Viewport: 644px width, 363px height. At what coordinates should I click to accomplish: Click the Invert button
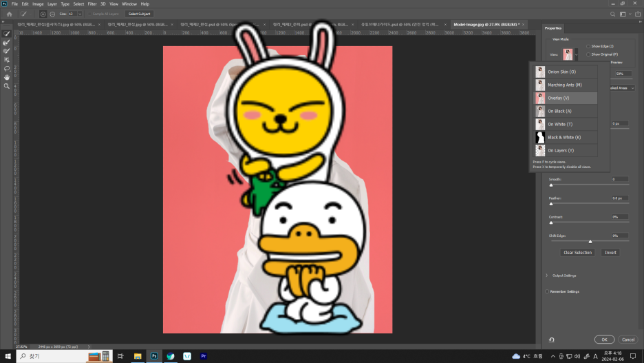[x=610, y=252]
